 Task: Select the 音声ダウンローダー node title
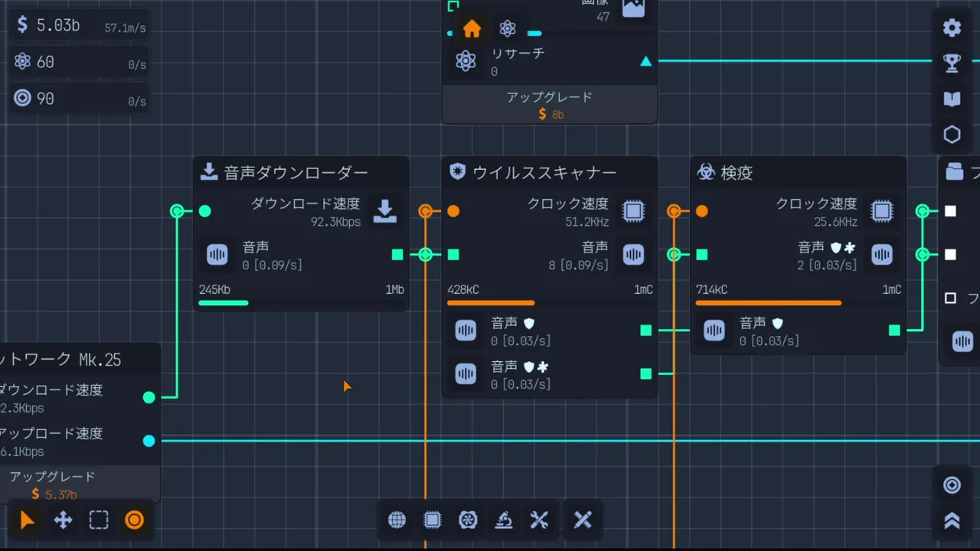click(296, 173)
